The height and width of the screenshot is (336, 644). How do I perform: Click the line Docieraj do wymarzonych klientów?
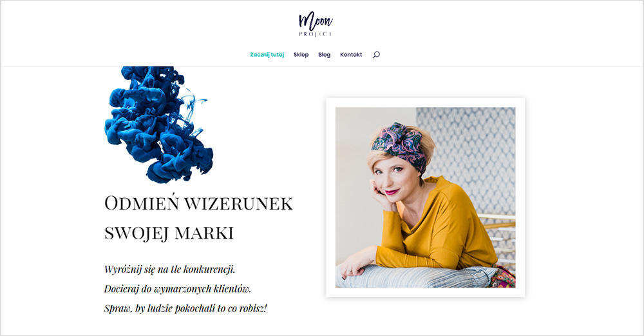tap(178, 289)
